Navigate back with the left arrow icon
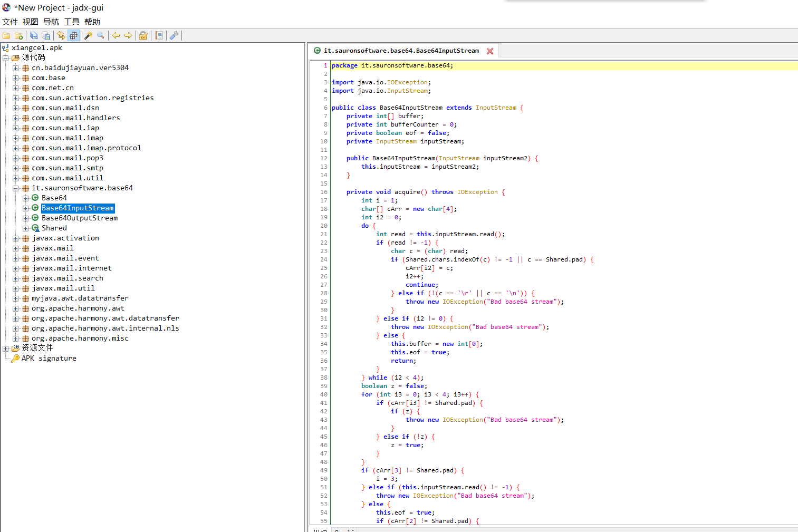 pyautogui.click(x=116, y=36)
